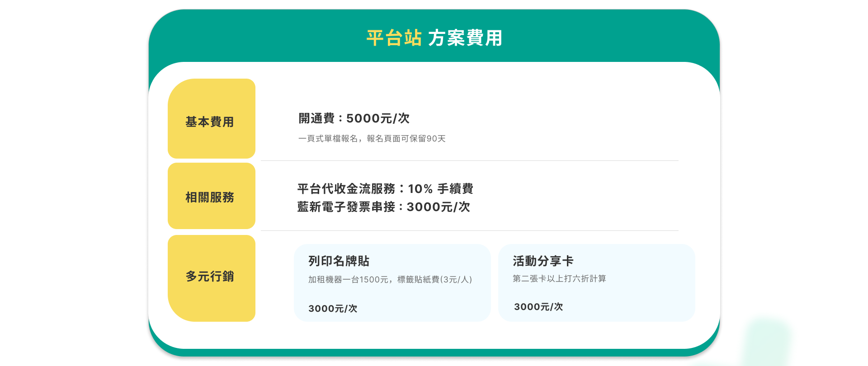The height and width of the screenshot is (366, 868).
Task: Click the 10% 手續費 fee text
Action: [440, 189]
